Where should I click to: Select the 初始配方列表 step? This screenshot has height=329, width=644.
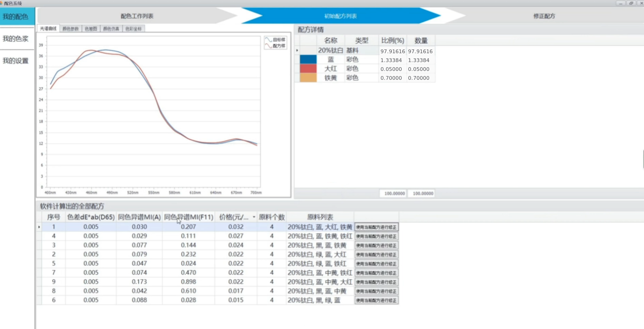tap(340, 16)
